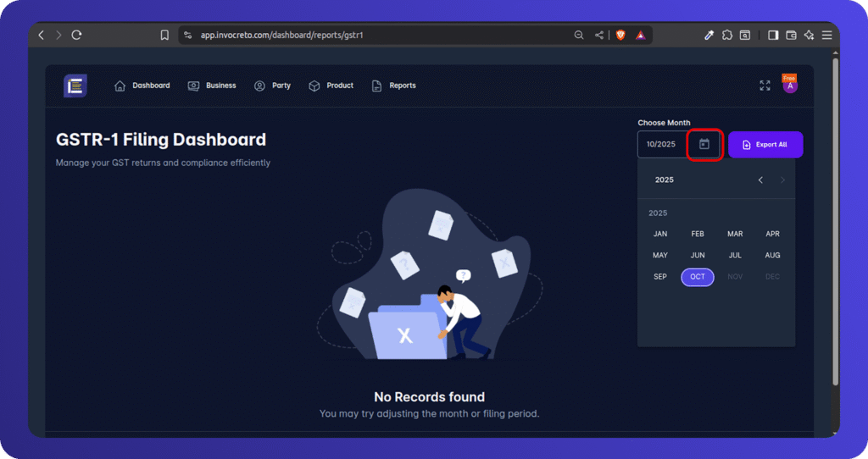Click the browser sidebar toggle icon
This screenshot has width=868, height=459.
click(773, 35)
